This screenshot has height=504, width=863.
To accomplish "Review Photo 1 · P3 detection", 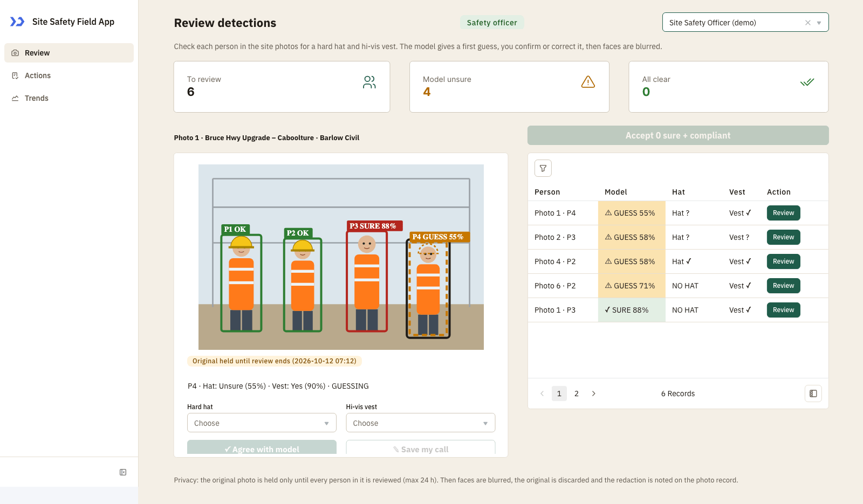I will [784, 310].
